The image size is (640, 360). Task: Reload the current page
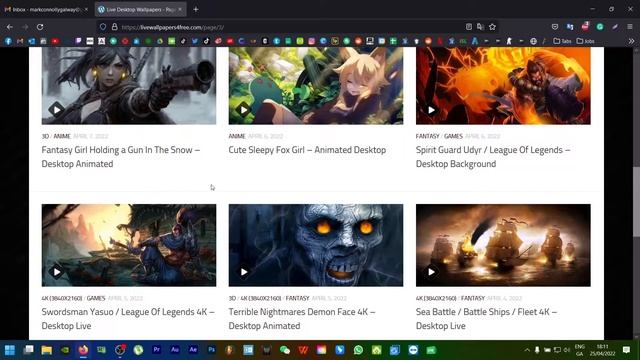(x=40, y=27)
